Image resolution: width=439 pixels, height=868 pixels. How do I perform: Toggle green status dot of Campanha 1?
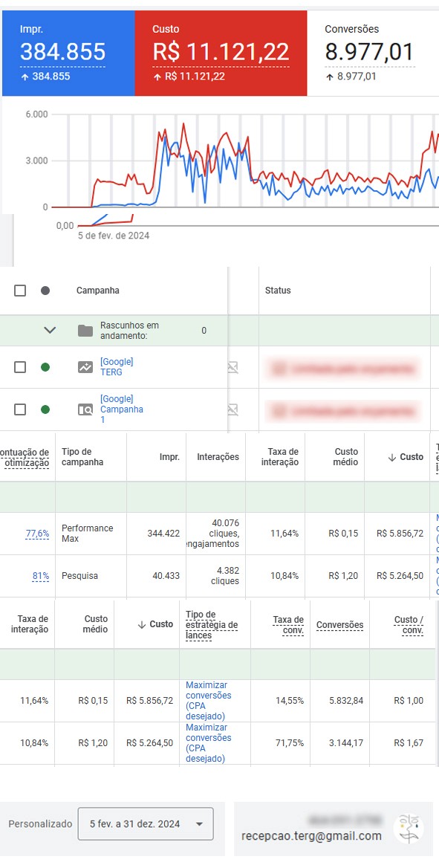point(45,409)
